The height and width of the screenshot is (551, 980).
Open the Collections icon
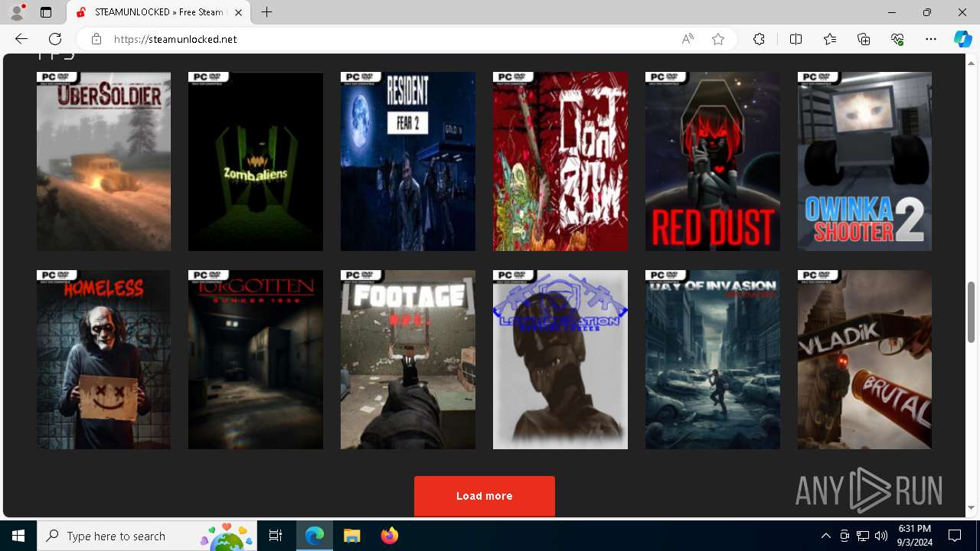864,39
